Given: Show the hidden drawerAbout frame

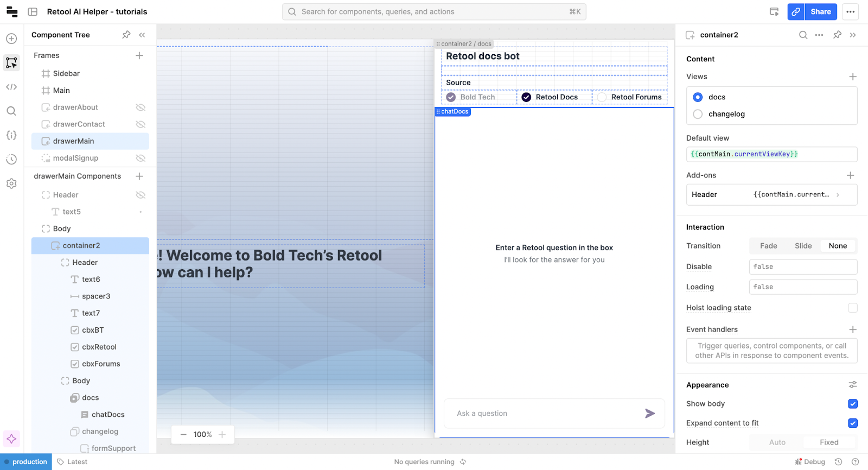Looking at the screenshot, I should (x=141, y=107).
